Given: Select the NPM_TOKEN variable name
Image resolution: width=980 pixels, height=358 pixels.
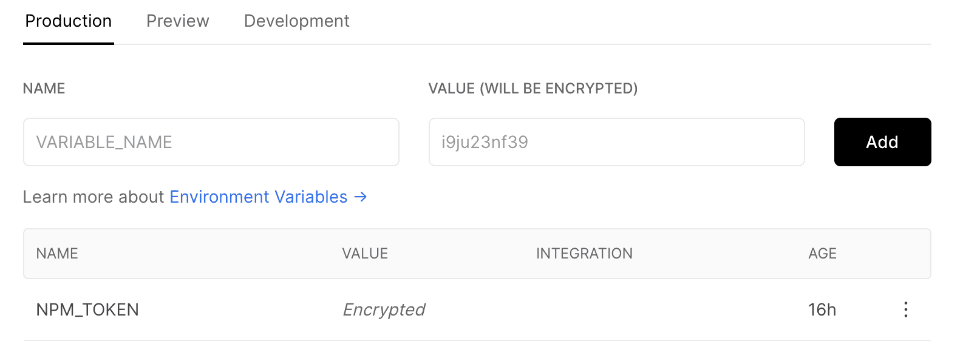Looking at the screenshot, I should [87, 310].
